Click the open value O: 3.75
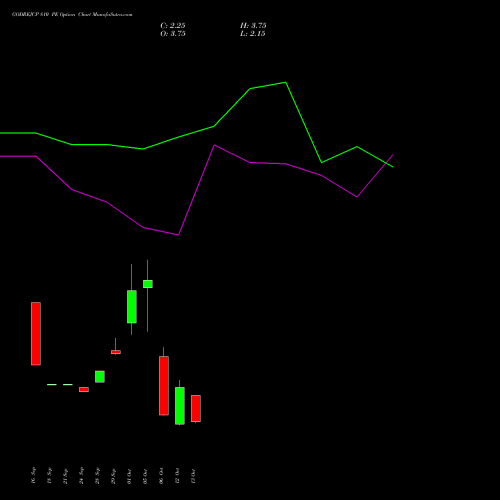 tap(173, 34)
